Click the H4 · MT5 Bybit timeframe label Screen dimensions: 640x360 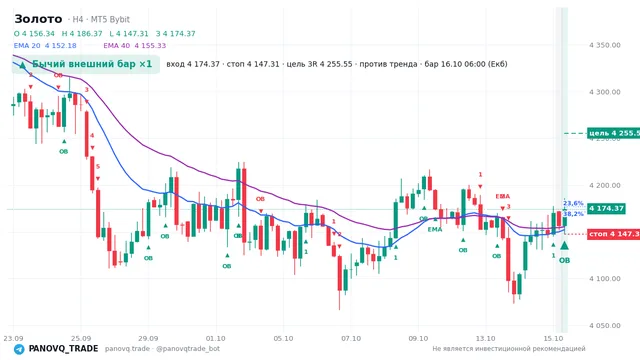click(x=101, y=20)
